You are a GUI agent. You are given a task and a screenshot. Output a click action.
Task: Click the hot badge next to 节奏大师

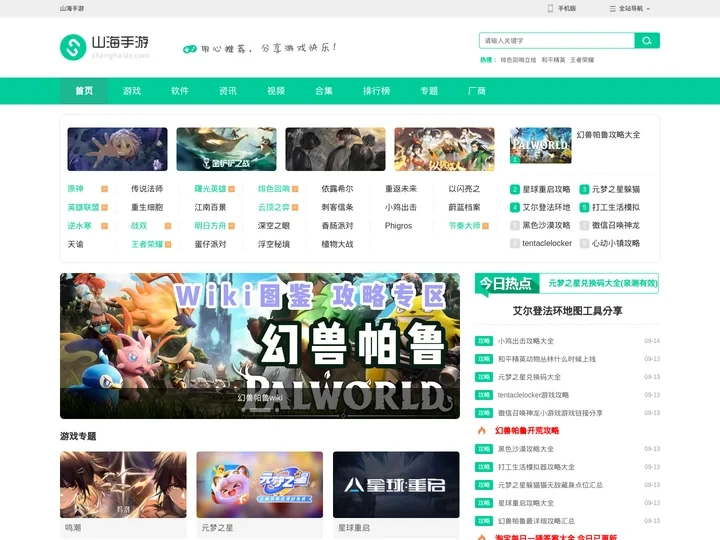click(485, 226)
